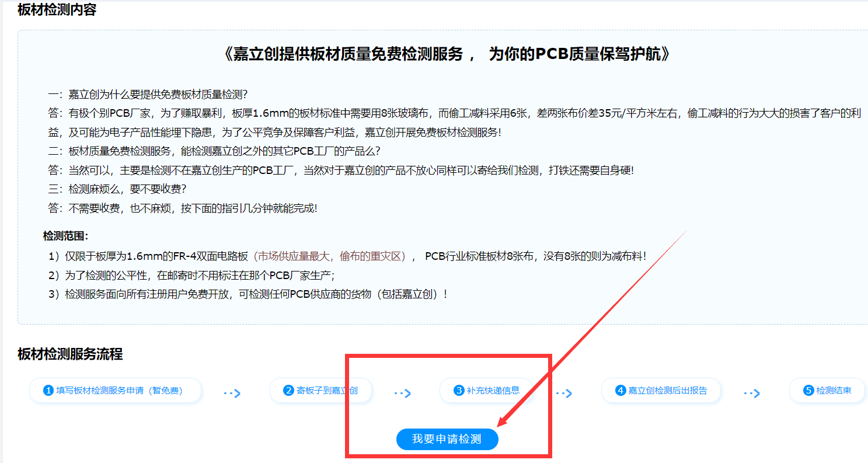
Task: Click the number 1 circle in the first step
Action: tap(48, 391)
